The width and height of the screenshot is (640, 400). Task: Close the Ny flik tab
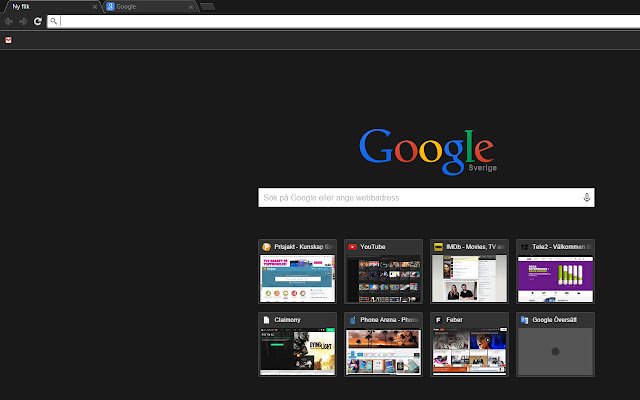pos(95,7)
